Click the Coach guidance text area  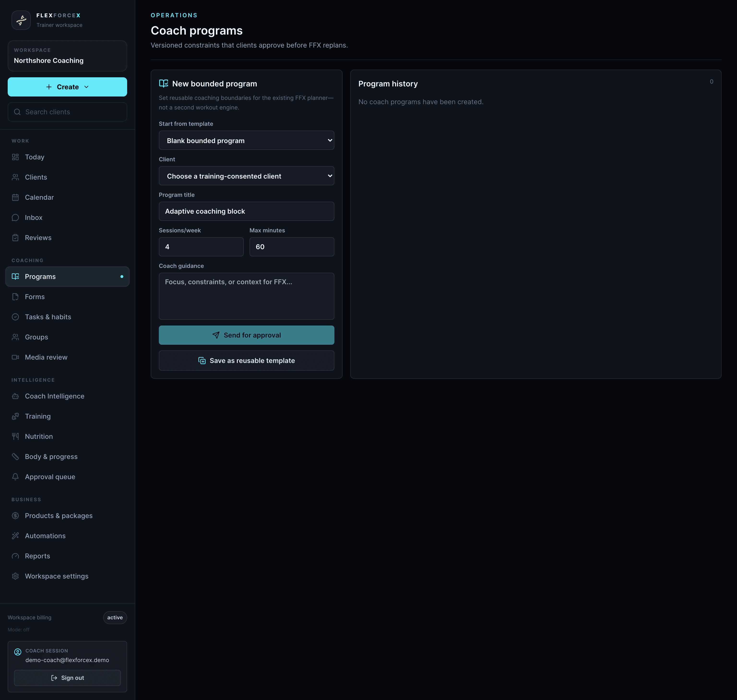(x=247, y=296)
